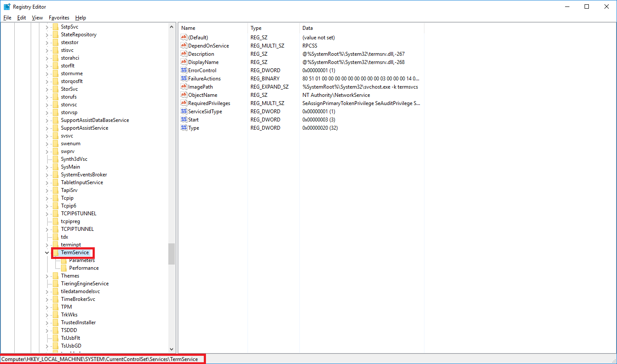The width and height of the screenshot is (617, 364).
Task: Expand the Tcpip key
Action: (47, 198)
